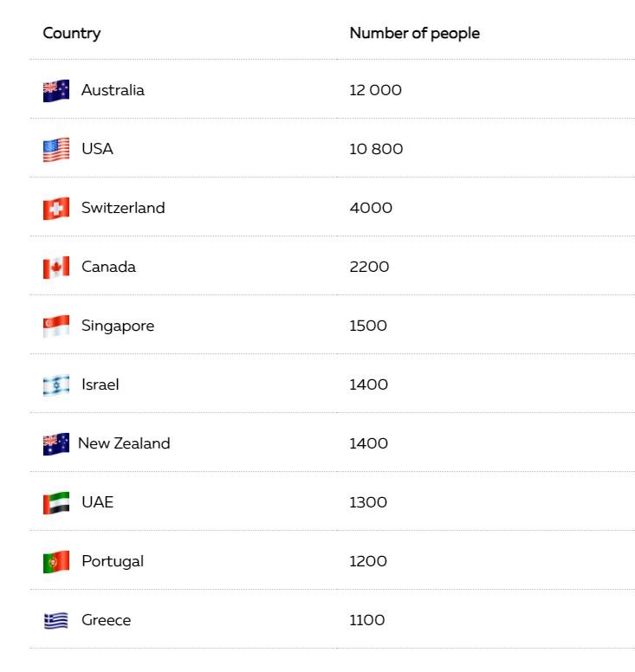The height and width of the screenshot is (672, 635).
Task: Click the Israel flag icon
Action: click(56, 384)
